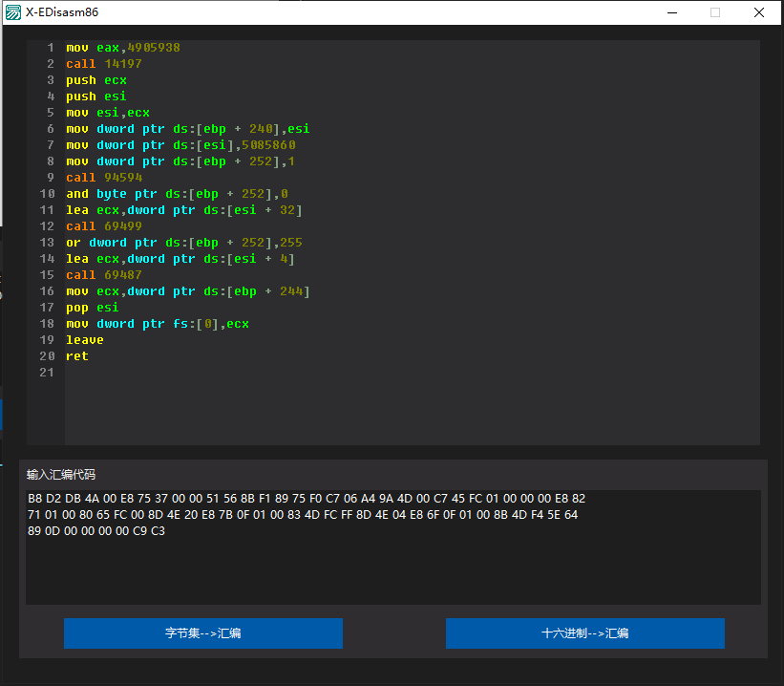Minimize the X-EDisasm86 window
Viewport: 784px width, 686px height.
[x=672, y=12]
